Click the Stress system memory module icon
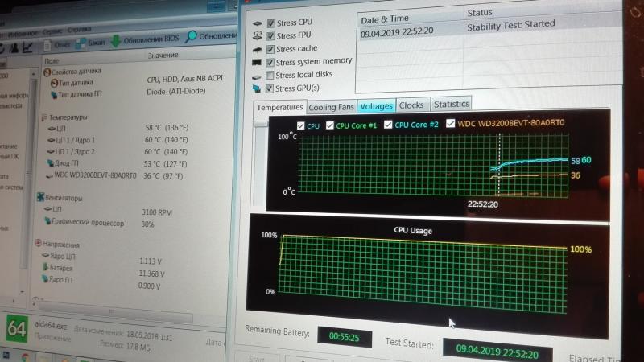The width and height of the screenshot is (644, 362). 257,63
